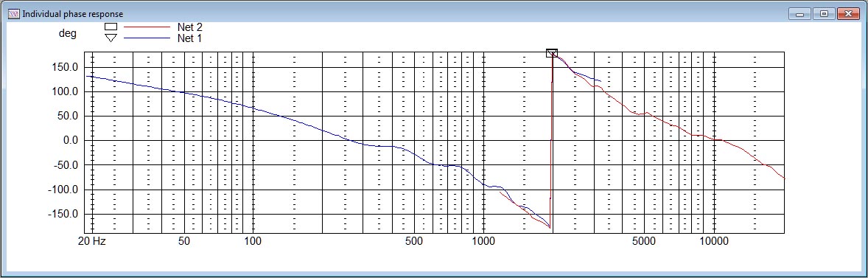
Task: Click the phase response window title icon
Action: [x=14, y=14]
